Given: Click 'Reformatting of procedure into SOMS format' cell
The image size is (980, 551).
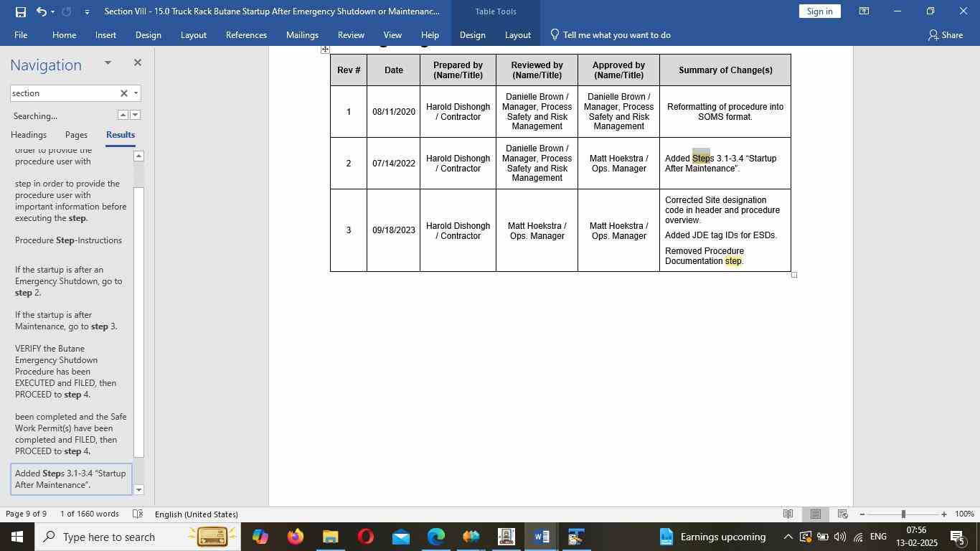Looking at the screenshot, I should tap(725, 112).
